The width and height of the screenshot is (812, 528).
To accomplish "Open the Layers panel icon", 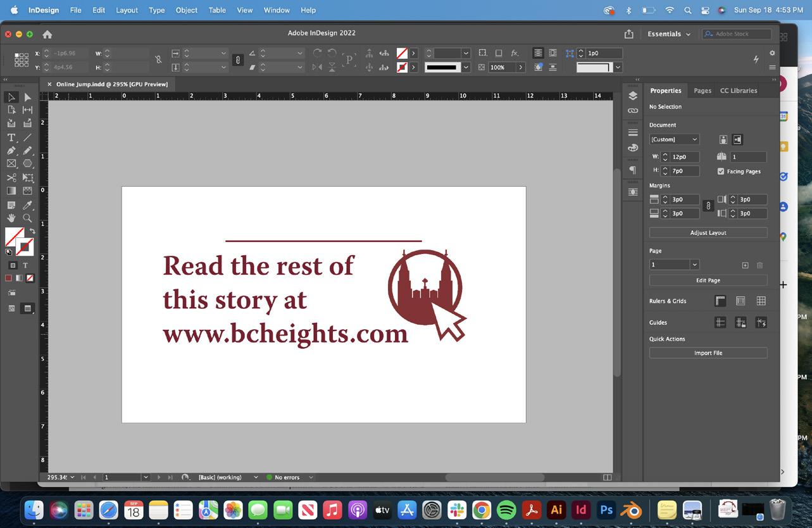I will 633,96.
